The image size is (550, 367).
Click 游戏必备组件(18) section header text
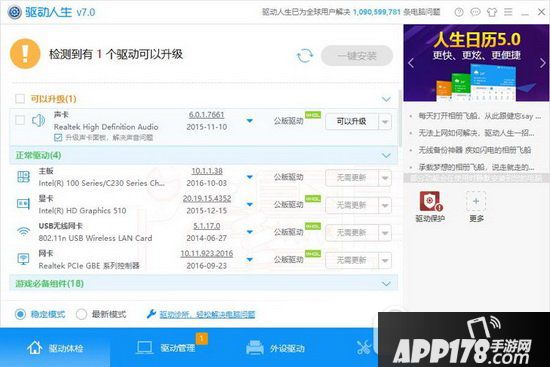49,283
